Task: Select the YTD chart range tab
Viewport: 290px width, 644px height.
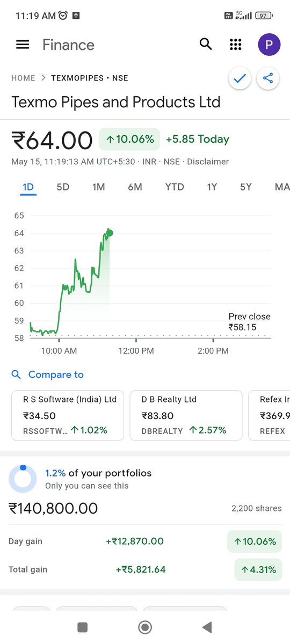Action: point(175,187)
